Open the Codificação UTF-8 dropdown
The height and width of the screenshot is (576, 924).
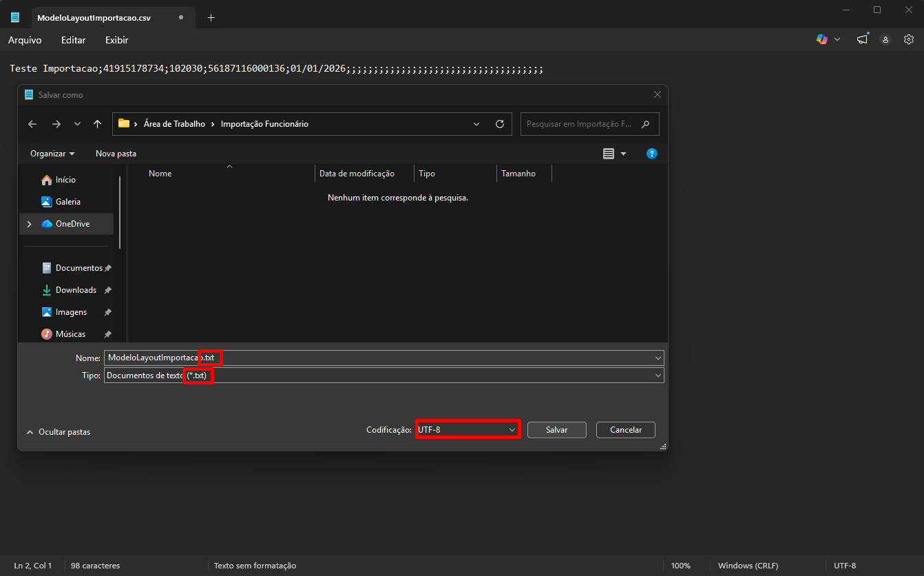click(x=468, y=429)
